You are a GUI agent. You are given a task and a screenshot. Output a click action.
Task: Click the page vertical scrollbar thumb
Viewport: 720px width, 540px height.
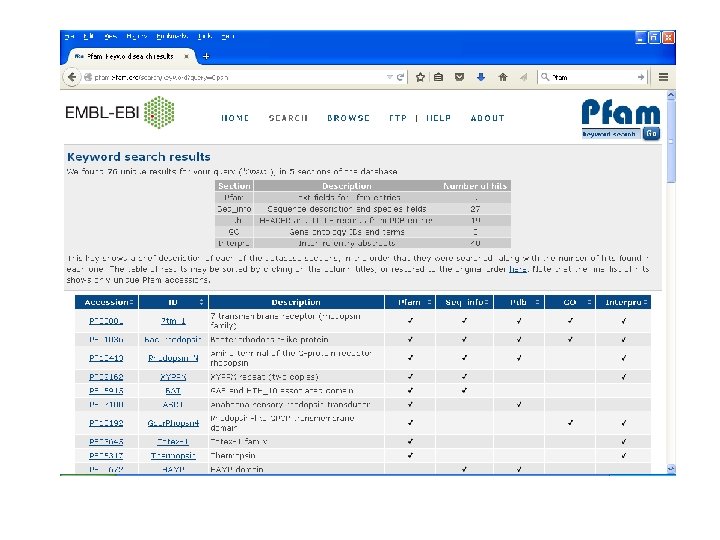click(x=671, y=140)
